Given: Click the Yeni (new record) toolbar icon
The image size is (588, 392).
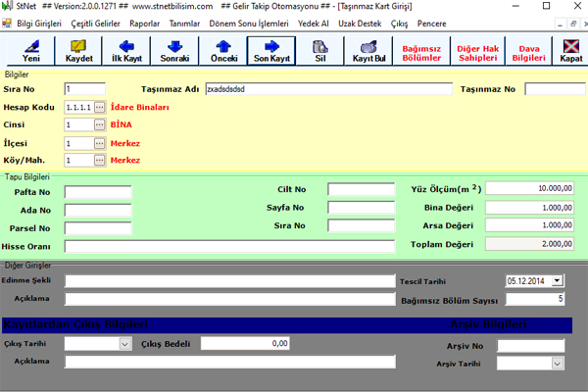Looking at the screenshot, I should coord(32,51).
